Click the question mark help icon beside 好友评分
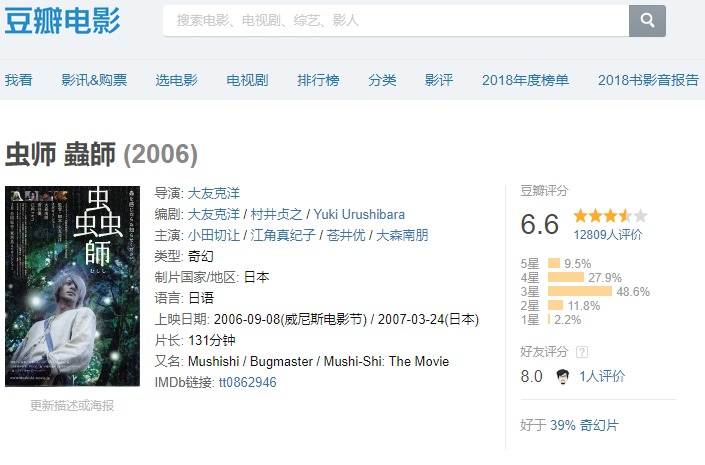The width and height of the screenshot is (705, 465). [581, 352]
